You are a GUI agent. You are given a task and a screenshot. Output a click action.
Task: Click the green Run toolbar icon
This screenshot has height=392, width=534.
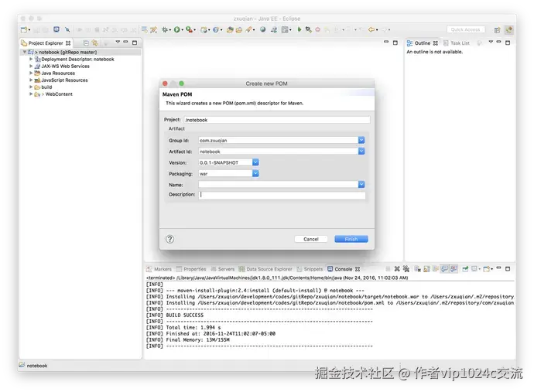(176, 30)
